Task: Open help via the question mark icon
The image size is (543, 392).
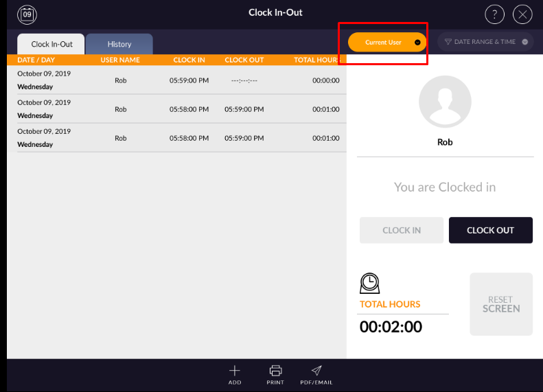Action: point(494,14)
